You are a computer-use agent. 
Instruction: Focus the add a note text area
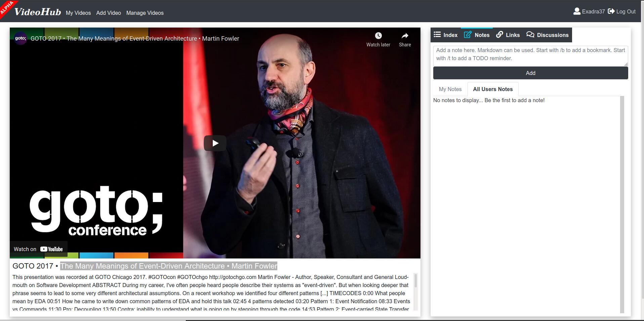pos(530,56)
